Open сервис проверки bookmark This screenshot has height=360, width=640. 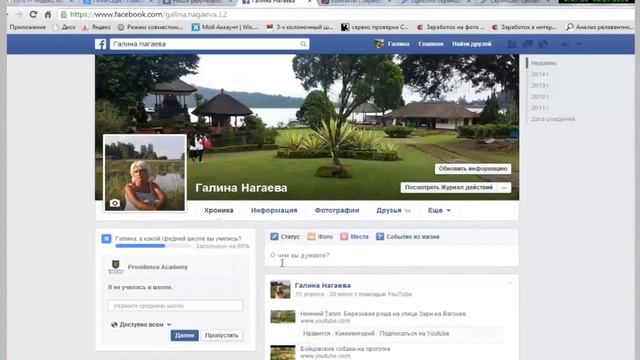pos(375,27)
